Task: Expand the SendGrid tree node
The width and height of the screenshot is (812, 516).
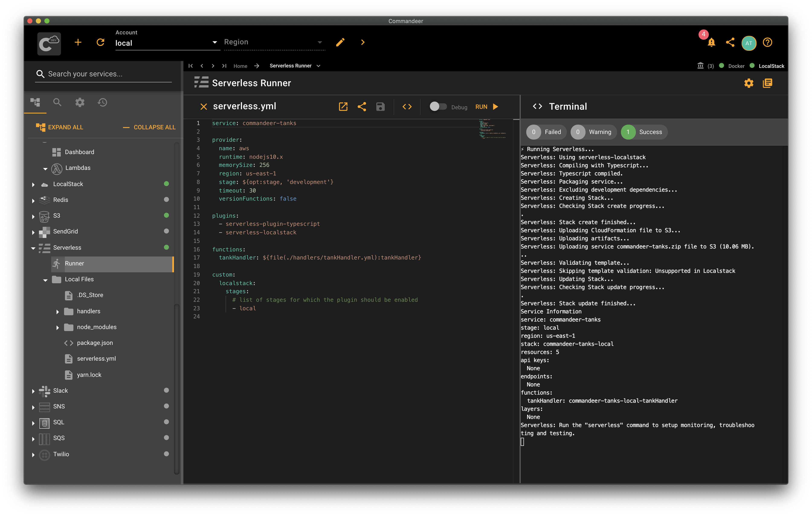Action: tap(33, 232)
